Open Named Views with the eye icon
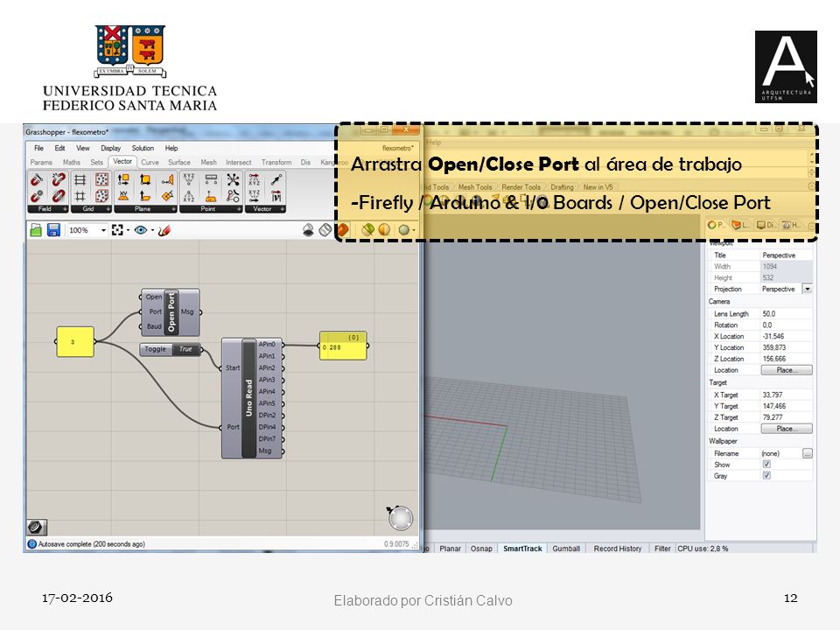Viewport: 840px width, 630px height. pos(141,230)
